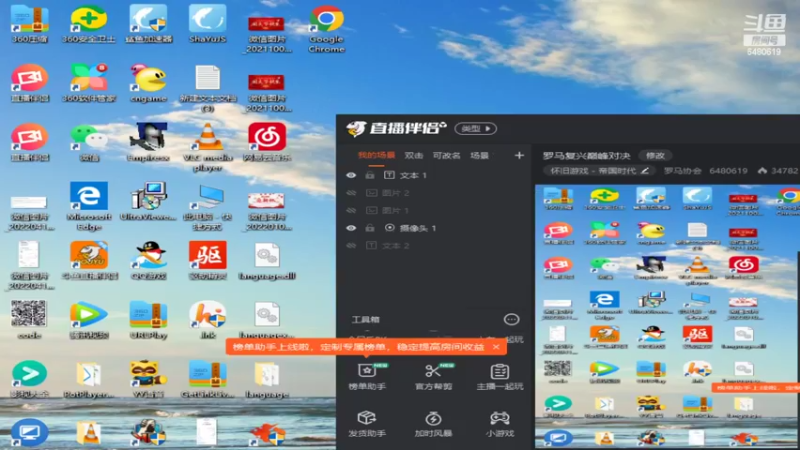Open the 发货助手 box tool
Screen dimensions: 800x450
[x=367, y=423]
